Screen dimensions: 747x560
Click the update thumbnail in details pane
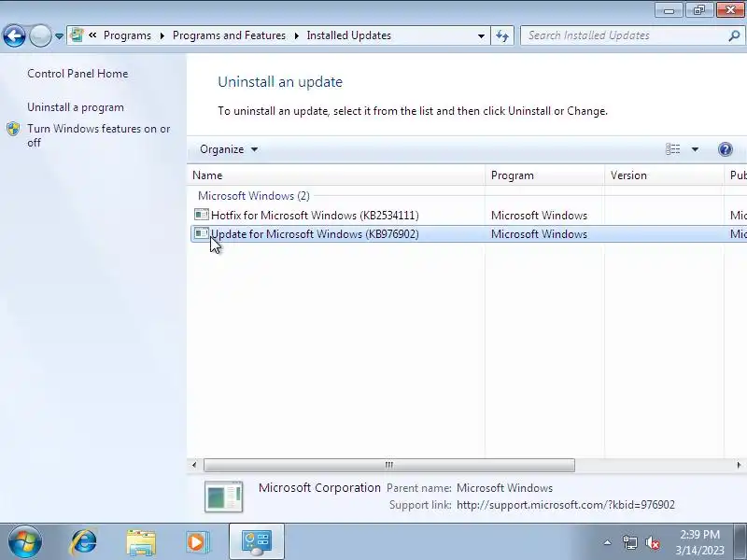(x=223, y=497)
